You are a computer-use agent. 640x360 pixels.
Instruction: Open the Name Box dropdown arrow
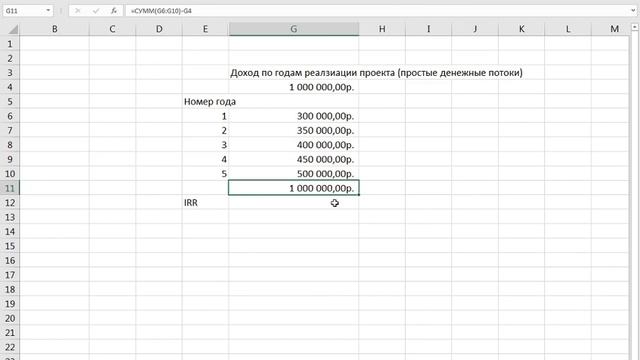(x=48, y=11)
